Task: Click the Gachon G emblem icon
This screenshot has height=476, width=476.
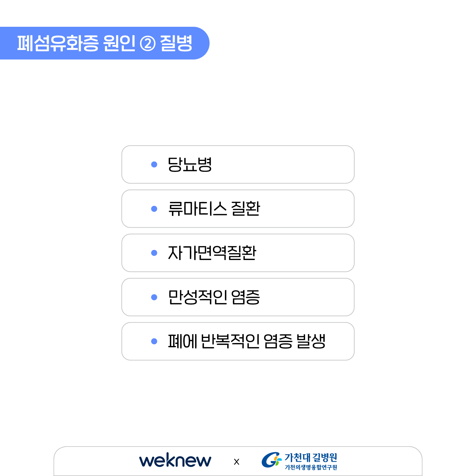Action: tap(271, 460)
